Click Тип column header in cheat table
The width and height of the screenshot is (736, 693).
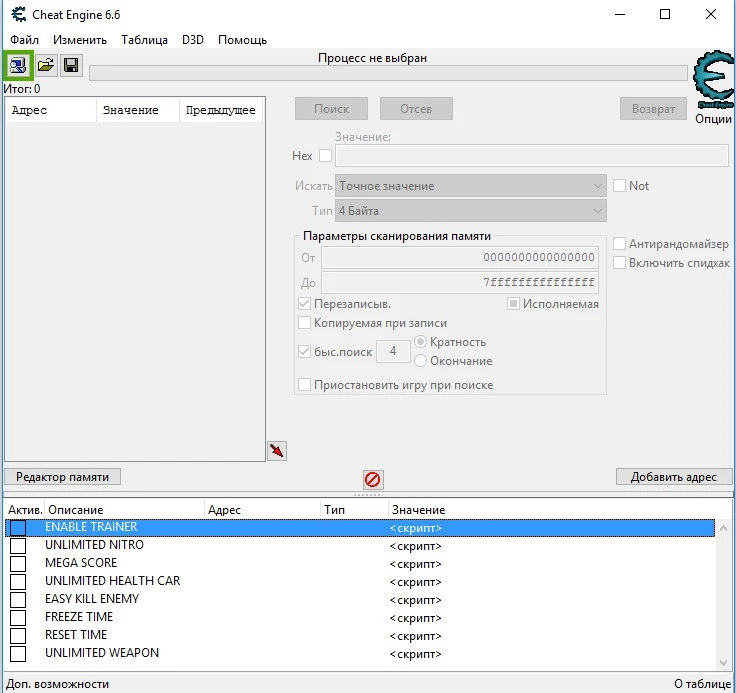click(x=355, y=509)
